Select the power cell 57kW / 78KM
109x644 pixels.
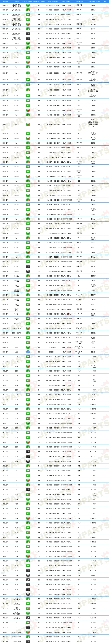[x=66, y=343]
